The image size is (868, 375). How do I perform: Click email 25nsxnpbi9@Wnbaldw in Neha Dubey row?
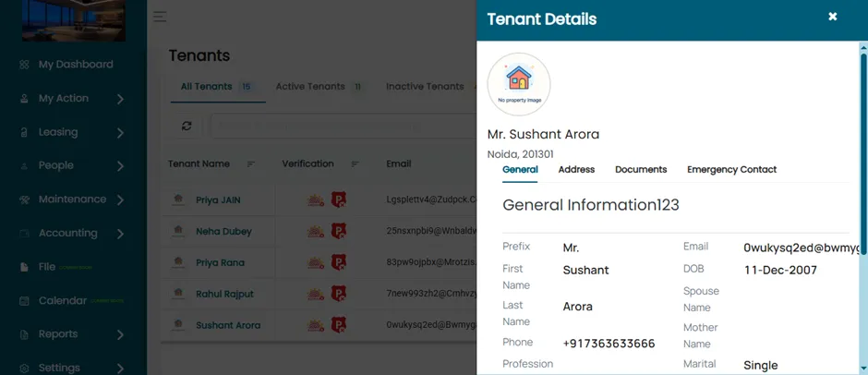pyautogui.click(x=431, y=232)
